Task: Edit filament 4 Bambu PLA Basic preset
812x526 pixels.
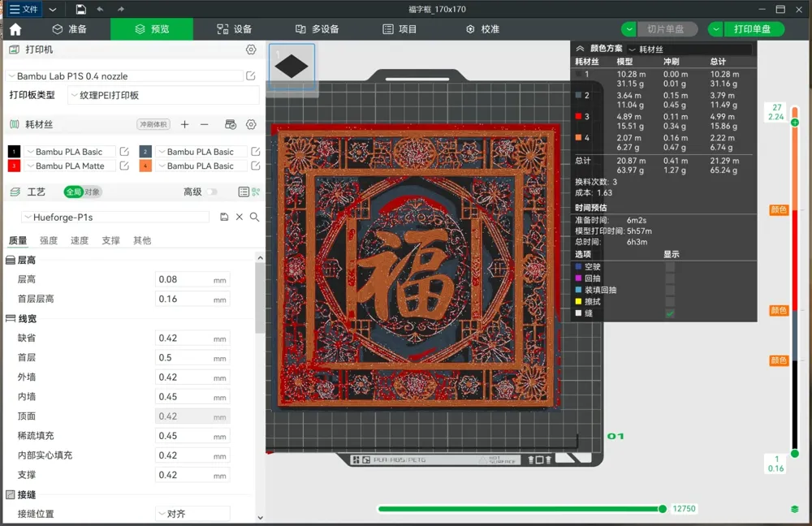Action: coord(255,166)
